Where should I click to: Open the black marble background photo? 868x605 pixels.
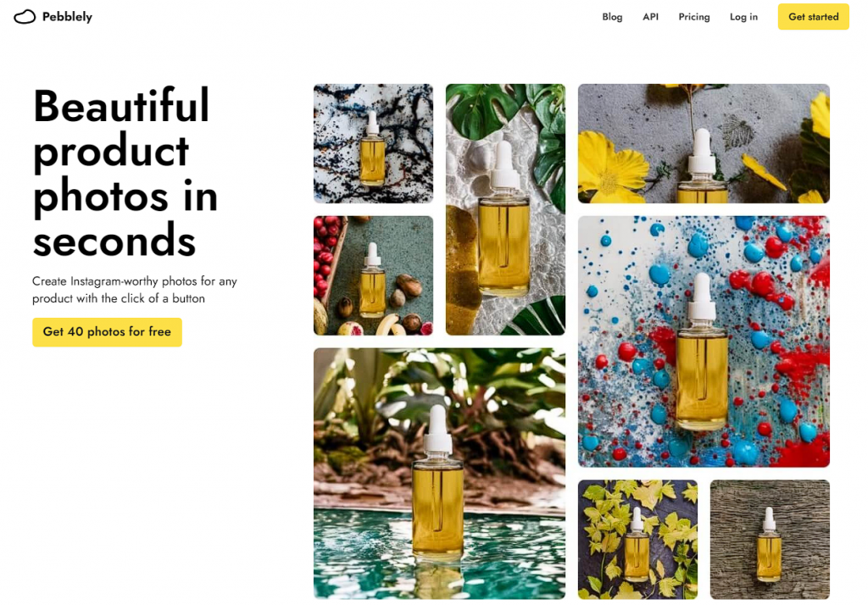373,143
